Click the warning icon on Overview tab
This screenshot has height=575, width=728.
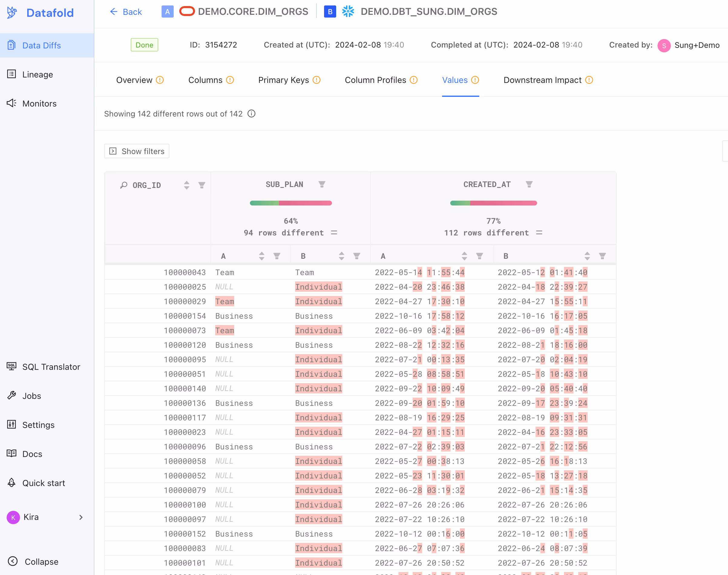click(160, 80)
